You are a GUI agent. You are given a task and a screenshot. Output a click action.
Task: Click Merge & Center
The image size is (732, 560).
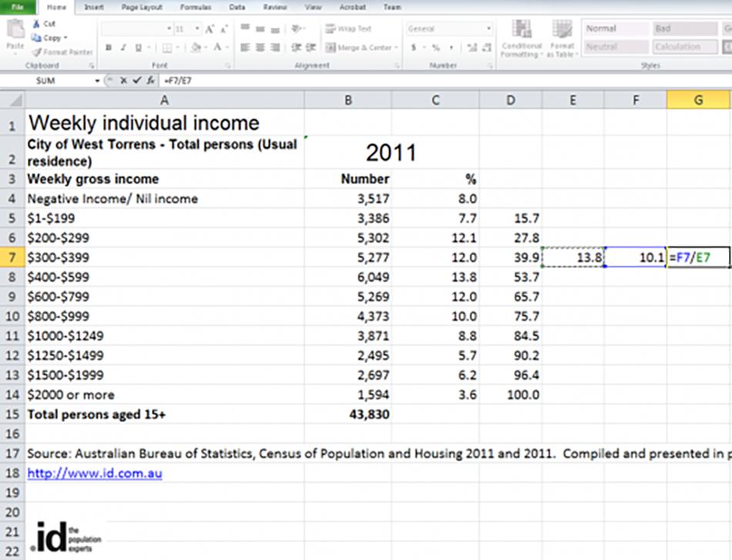point(358,48)
